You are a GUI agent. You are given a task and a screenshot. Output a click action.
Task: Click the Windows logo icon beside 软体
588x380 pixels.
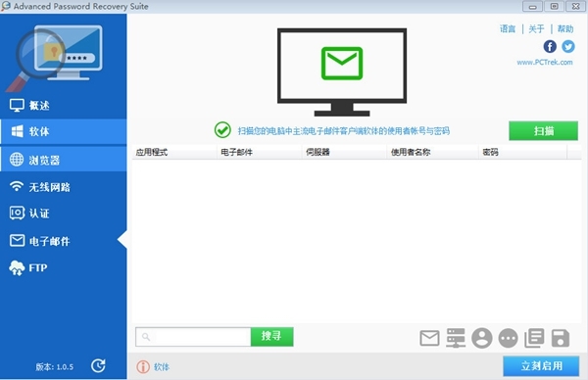coord(17,131)
